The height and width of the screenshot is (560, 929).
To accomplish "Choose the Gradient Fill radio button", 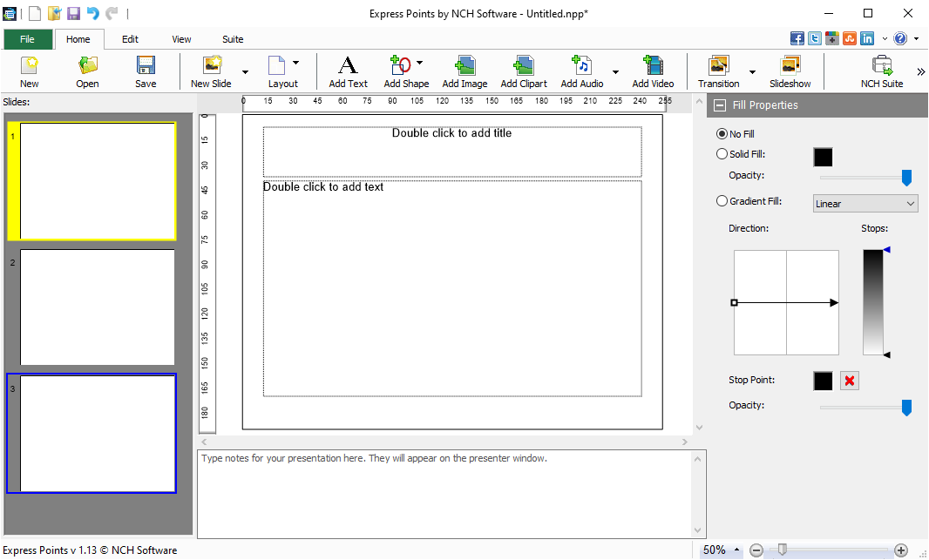I will tap(722, 201).
